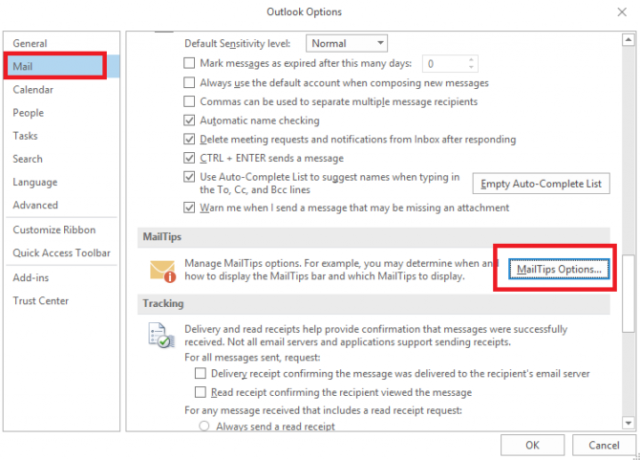Viewport: 640px width, 460px height.
Task: Go to the Add-ins category
Action: (62, 278)
